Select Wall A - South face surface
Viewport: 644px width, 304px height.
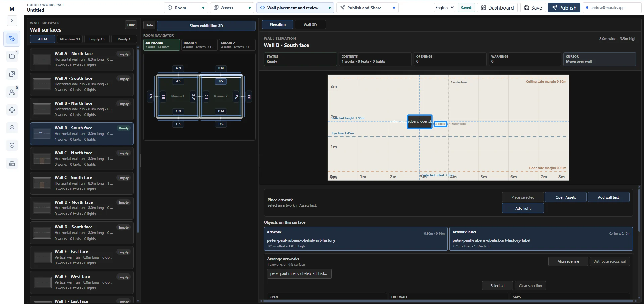pyautogui.click(x=82, y=84)
